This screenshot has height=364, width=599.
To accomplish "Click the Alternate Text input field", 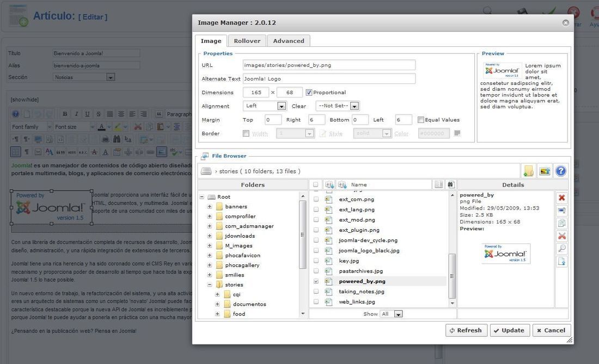I will click(329, 78).
